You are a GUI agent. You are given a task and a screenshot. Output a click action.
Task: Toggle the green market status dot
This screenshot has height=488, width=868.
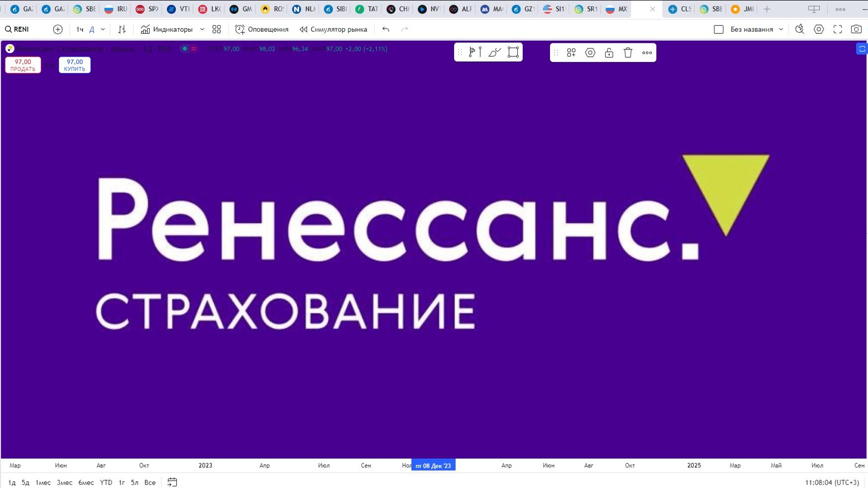tap(185, 49)
